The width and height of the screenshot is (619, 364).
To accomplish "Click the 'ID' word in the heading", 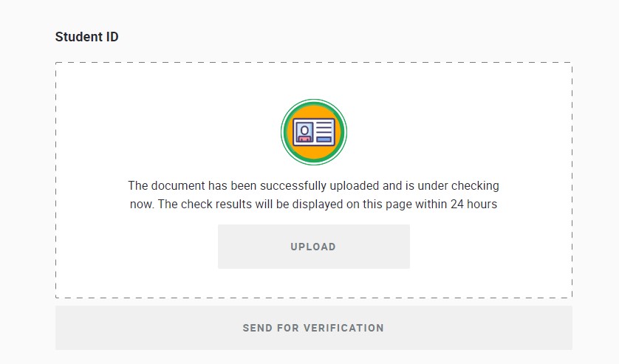I will point(112,37).
